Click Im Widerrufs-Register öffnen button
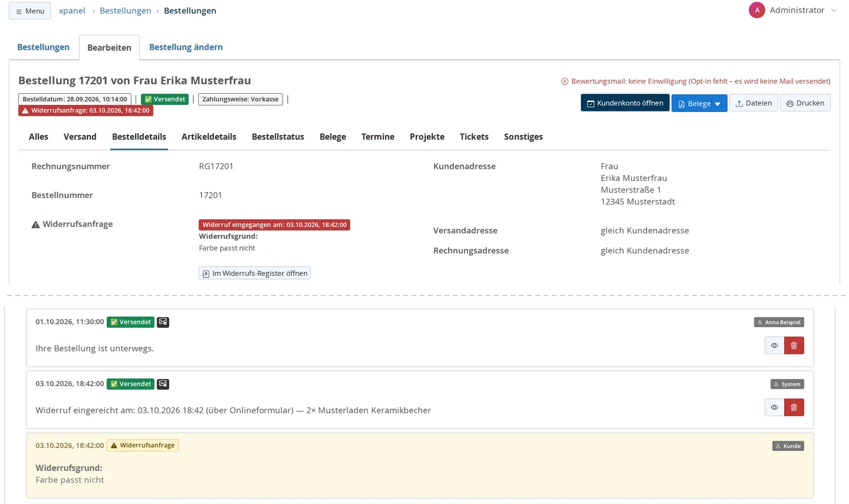849x504 pixels. pos(255,274)
